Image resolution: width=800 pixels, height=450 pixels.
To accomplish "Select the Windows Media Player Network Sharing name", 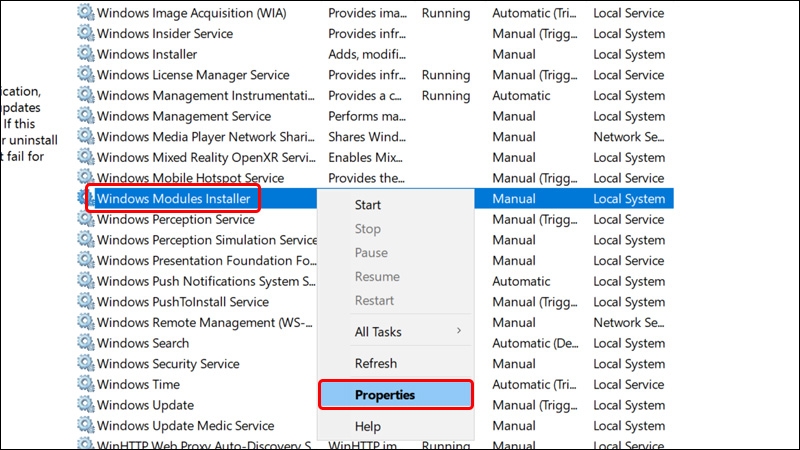I will click(x=206, y=137).
